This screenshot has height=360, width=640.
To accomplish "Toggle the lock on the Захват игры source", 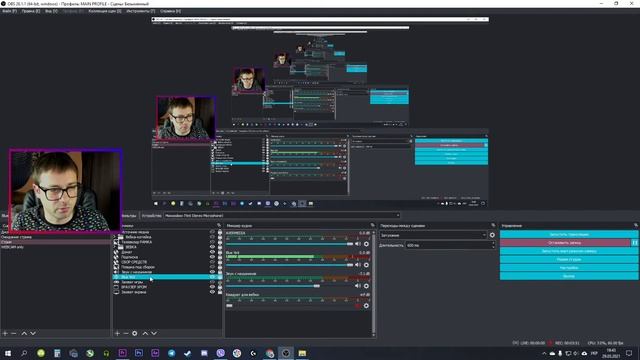I will point(220,282).
